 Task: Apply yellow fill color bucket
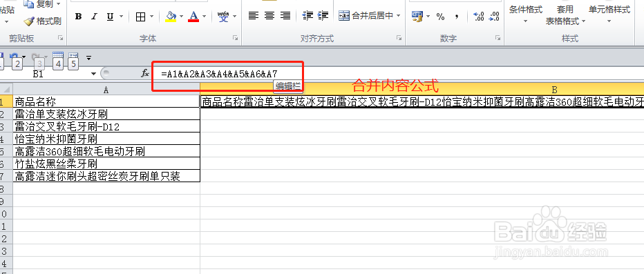171,17
